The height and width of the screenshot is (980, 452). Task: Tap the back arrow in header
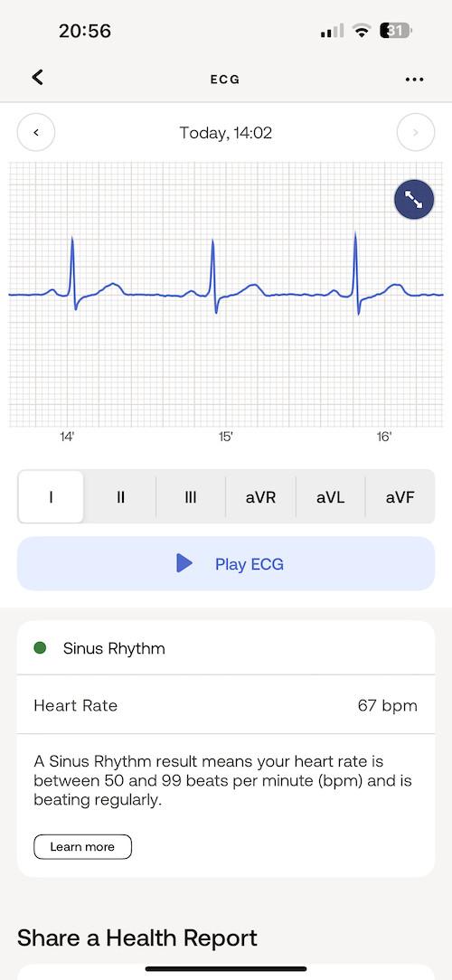point(37,78)
